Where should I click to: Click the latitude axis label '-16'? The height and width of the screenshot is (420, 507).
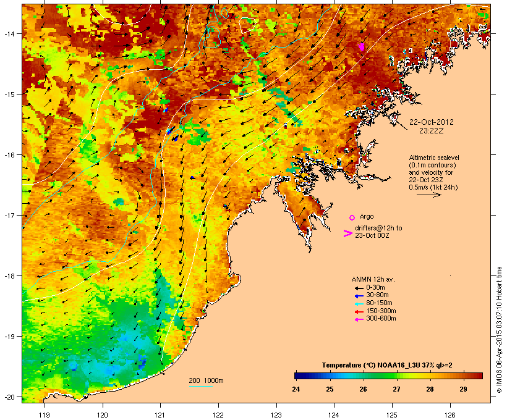click(x=9, y=155)
